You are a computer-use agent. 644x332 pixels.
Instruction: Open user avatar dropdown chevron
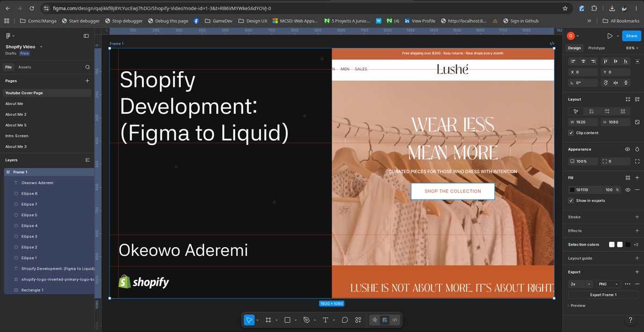coord(578,36)
